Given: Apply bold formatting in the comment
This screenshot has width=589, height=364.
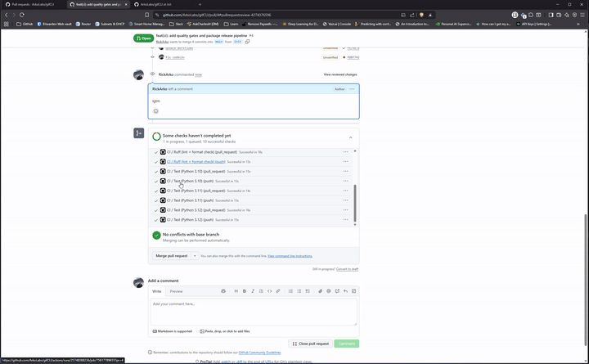Looking at the screenshot, I should [x=244, y=291].
